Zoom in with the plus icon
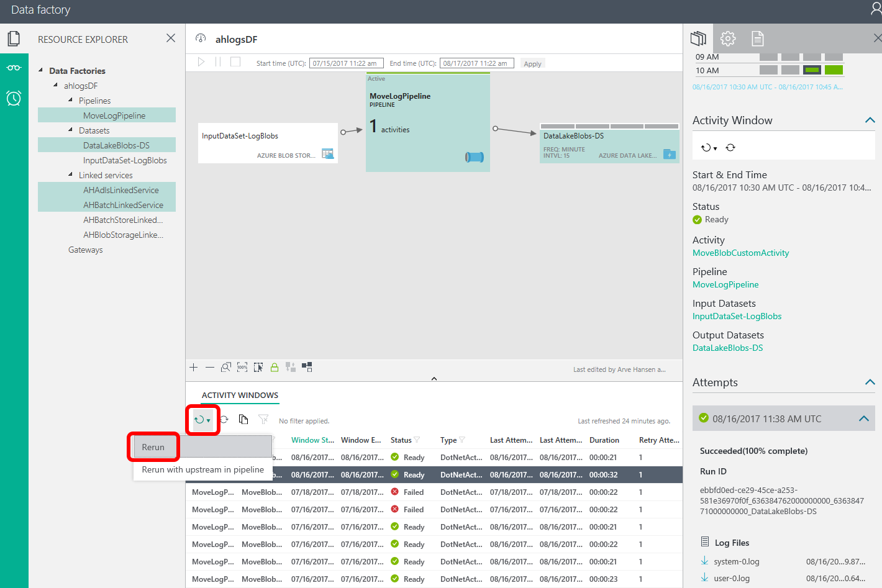Screen dimensions: 882x588 click(194, 368)
